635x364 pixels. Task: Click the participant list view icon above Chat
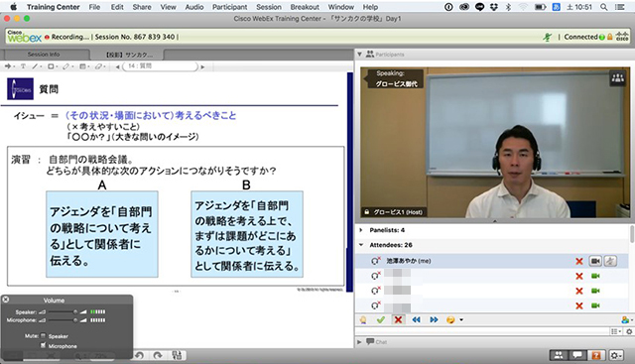614,331
